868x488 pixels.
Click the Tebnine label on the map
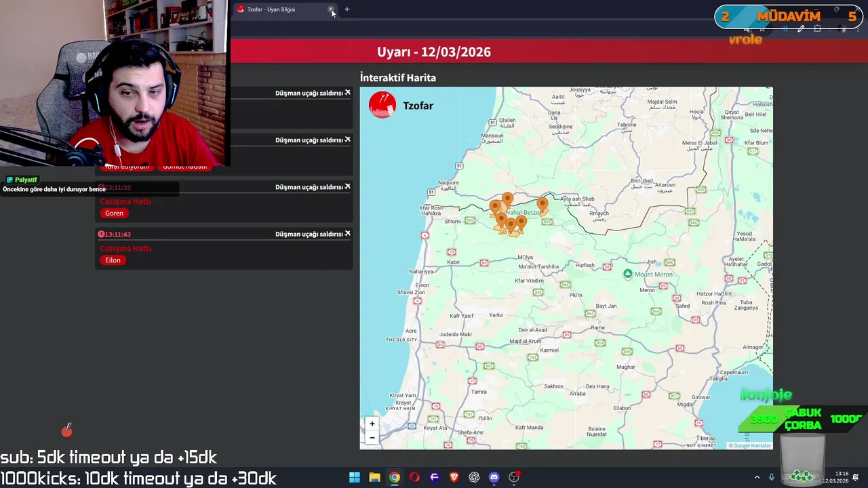click(627, 125)
